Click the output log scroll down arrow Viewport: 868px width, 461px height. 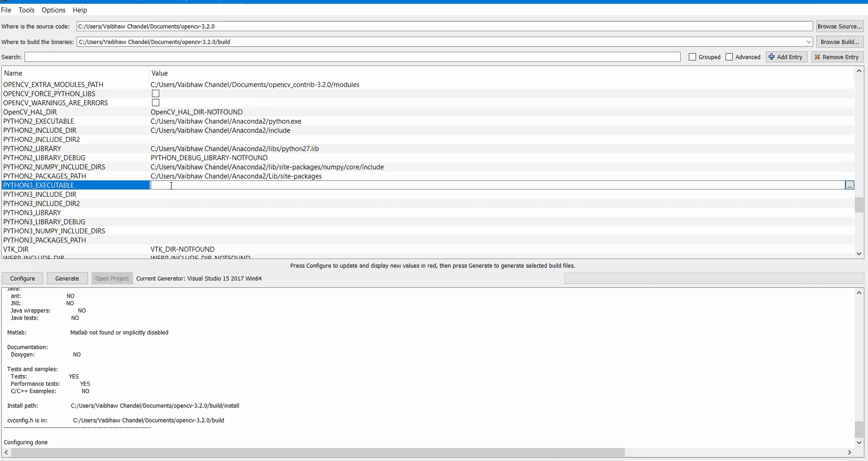tap(859, 442)
